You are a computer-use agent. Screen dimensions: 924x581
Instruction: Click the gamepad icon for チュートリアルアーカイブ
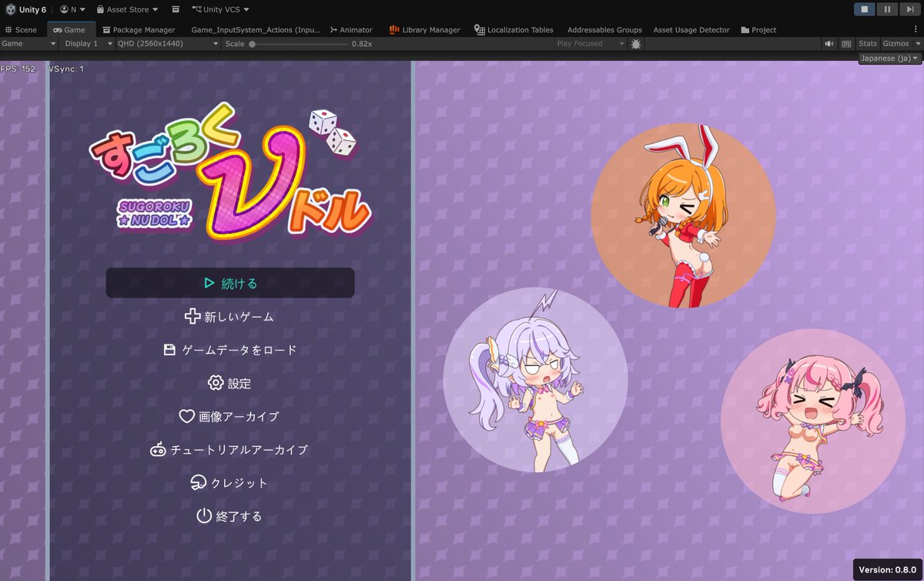(158, 449)
